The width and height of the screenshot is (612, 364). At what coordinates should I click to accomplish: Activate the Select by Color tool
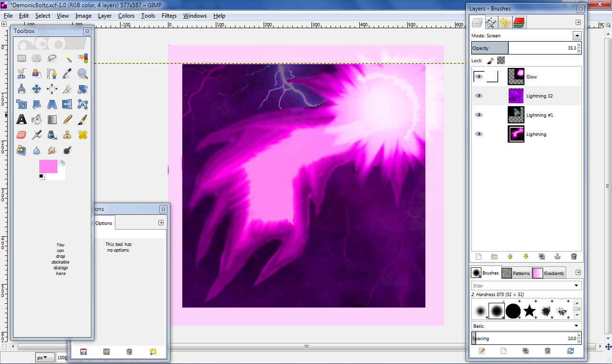[x=83, y=58]
